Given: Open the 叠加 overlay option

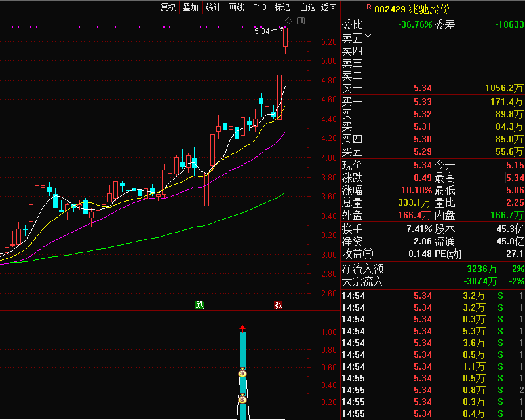Looking at the screenshot, I should point(191,7).
